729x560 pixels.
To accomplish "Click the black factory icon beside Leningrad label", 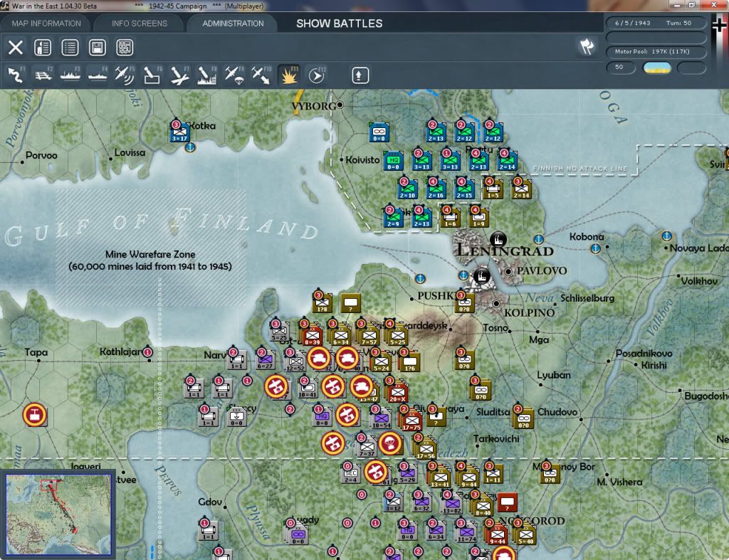I will (x=498, y=240).
